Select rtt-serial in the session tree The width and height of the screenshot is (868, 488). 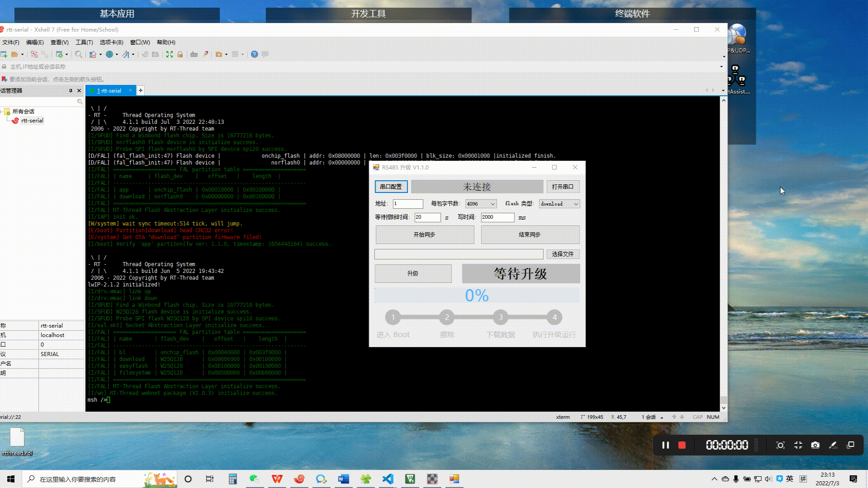pos(32,121)
